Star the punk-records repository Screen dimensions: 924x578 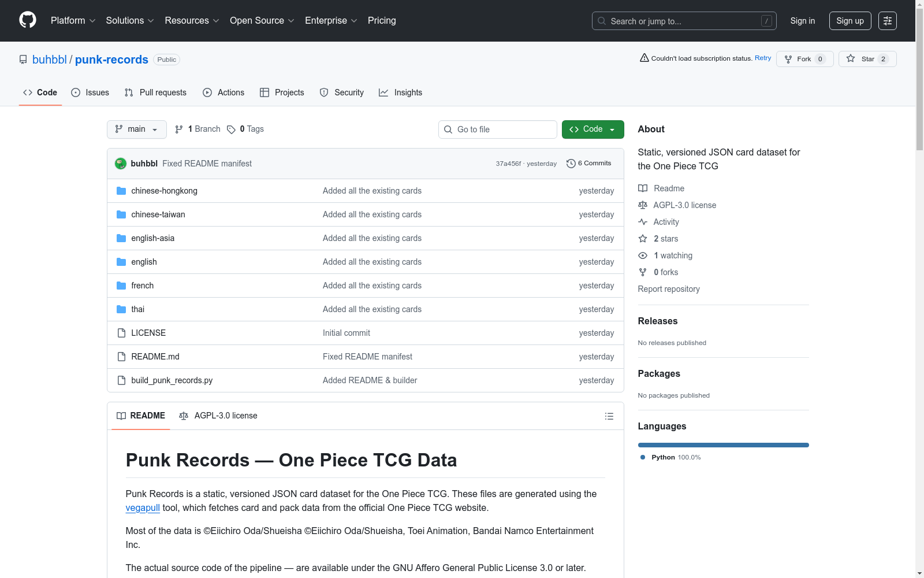tap(867, 59)
